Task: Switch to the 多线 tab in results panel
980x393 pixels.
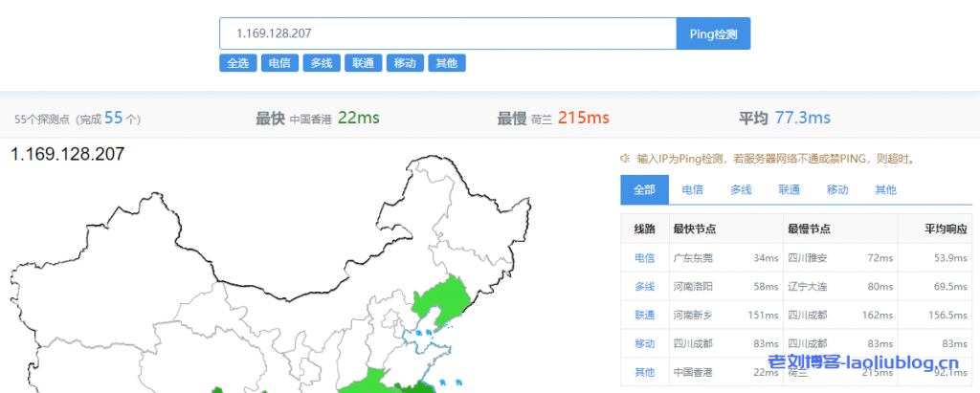Action: tap(741, 190)
